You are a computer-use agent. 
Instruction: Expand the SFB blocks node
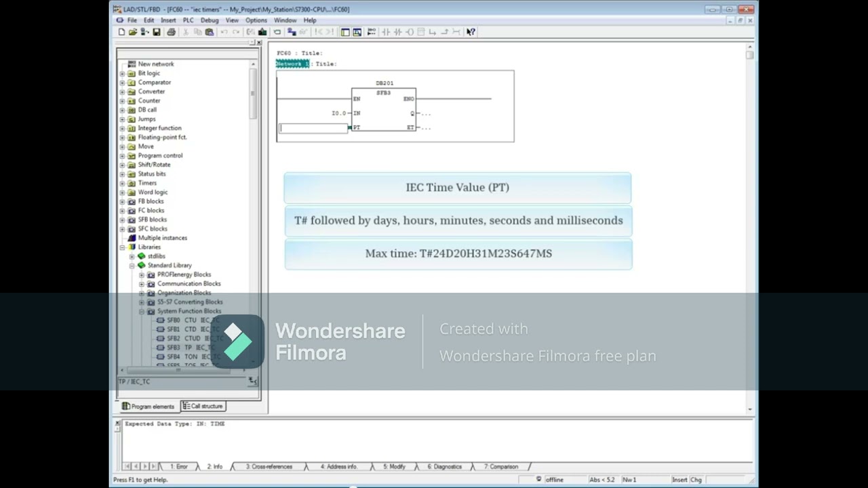[x=122, y=220]
